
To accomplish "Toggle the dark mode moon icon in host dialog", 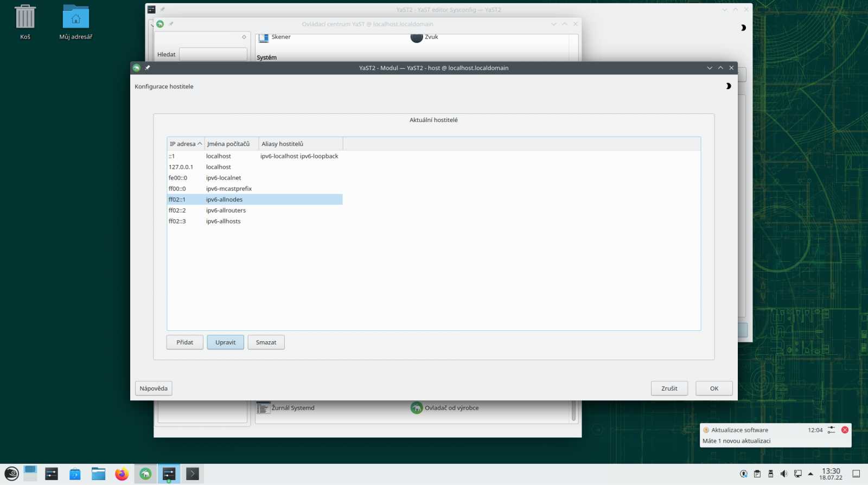I will 728,86.
